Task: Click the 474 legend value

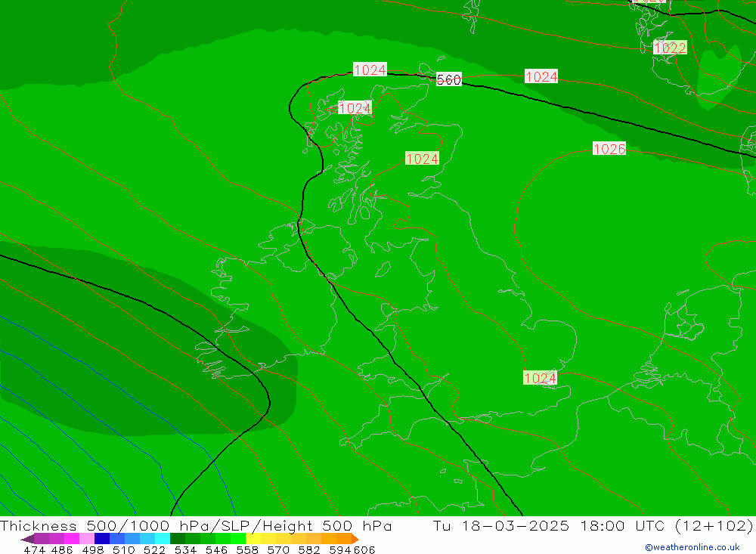Action: (34, 549)
